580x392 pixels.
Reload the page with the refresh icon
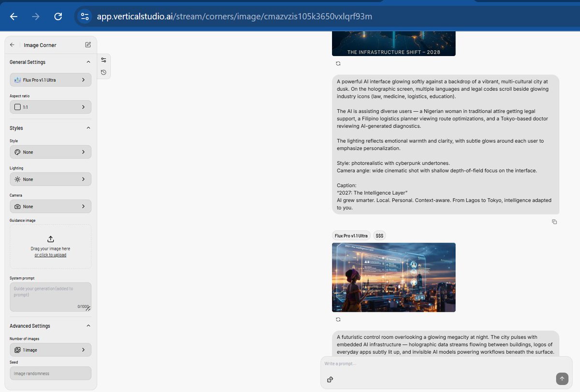(x=58, y=16)
